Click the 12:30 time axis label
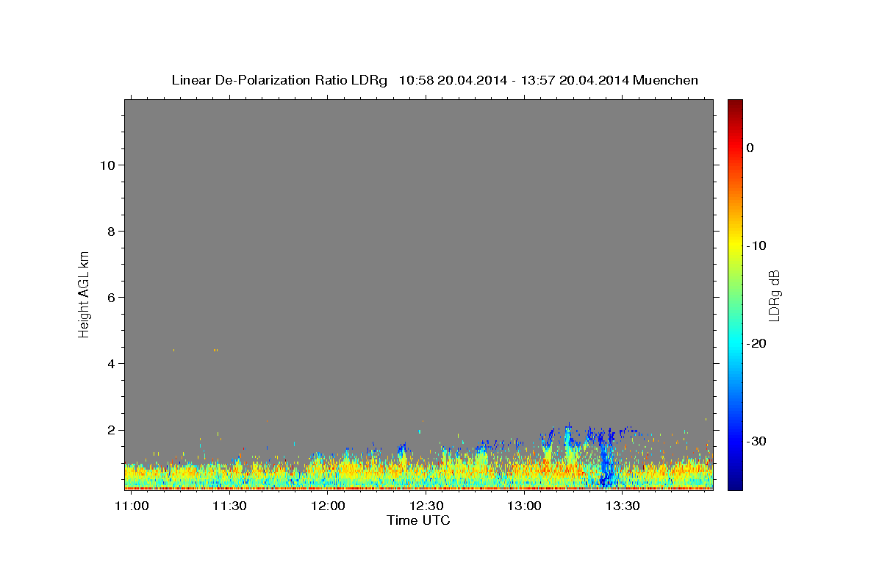Image resolution: width=882 pixels, height=588 pixels. [426, 506]
